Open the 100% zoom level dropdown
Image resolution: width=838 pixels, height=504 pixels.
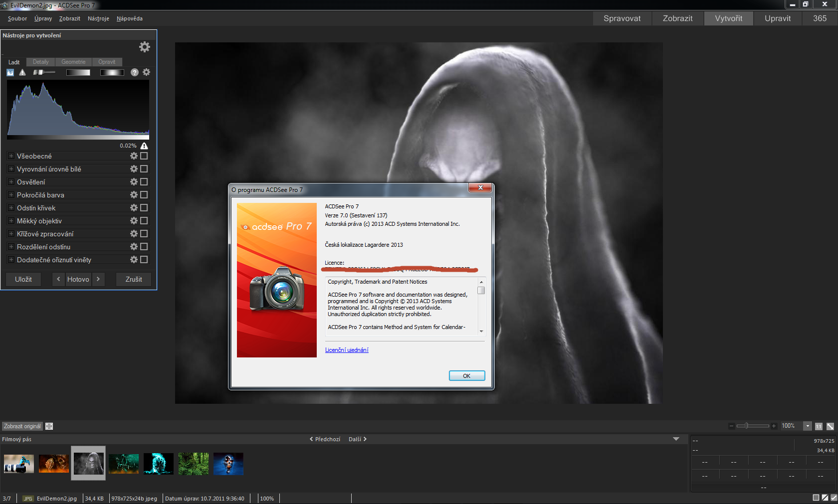808,426
